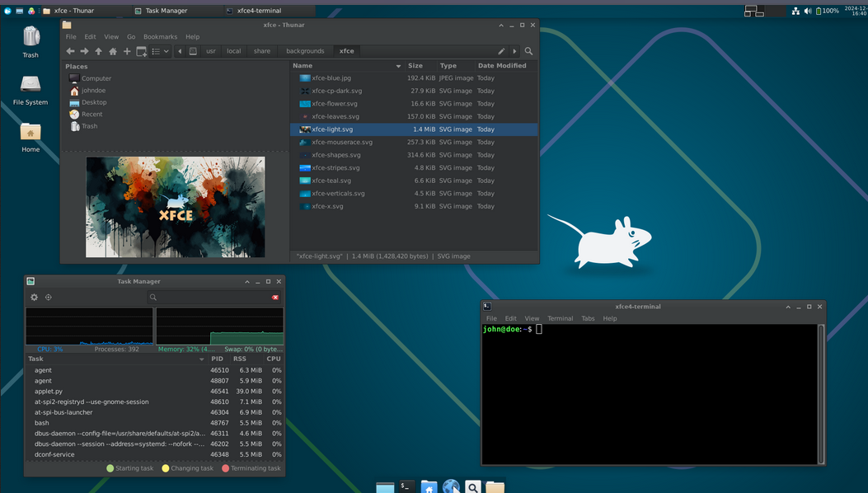Click the crosshair identify-window icon in Task Manager

[x=49, y=298]
